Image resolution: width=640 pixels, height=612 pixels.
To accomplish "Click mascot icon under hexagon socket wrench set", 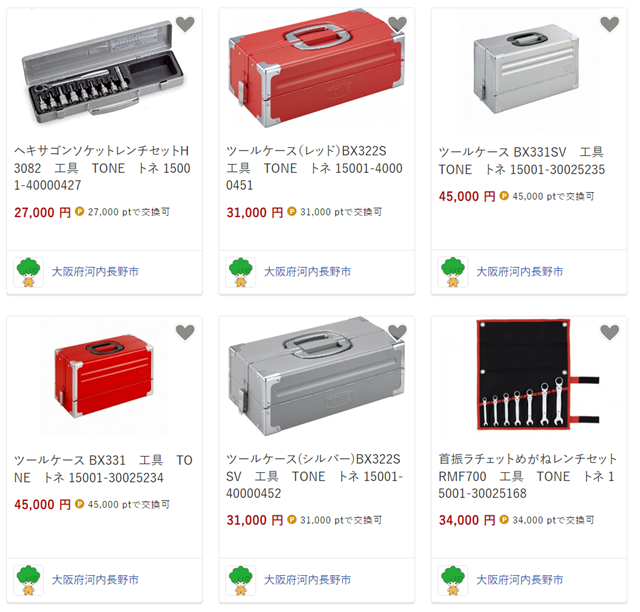I will pos(28,272).
